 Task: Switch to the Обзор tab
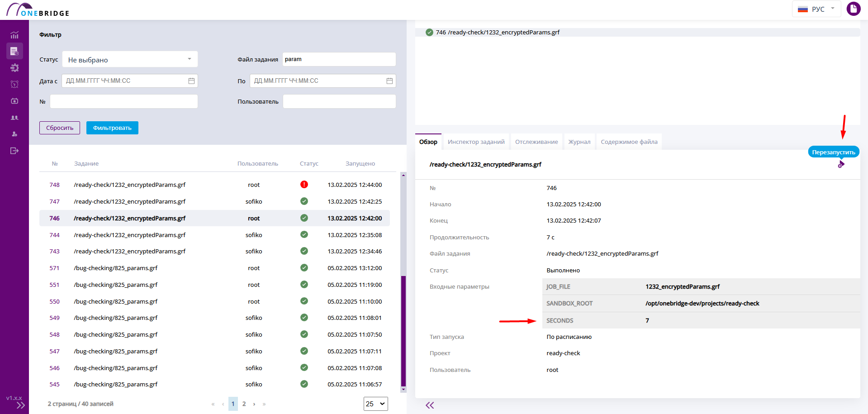click(428, 142)
